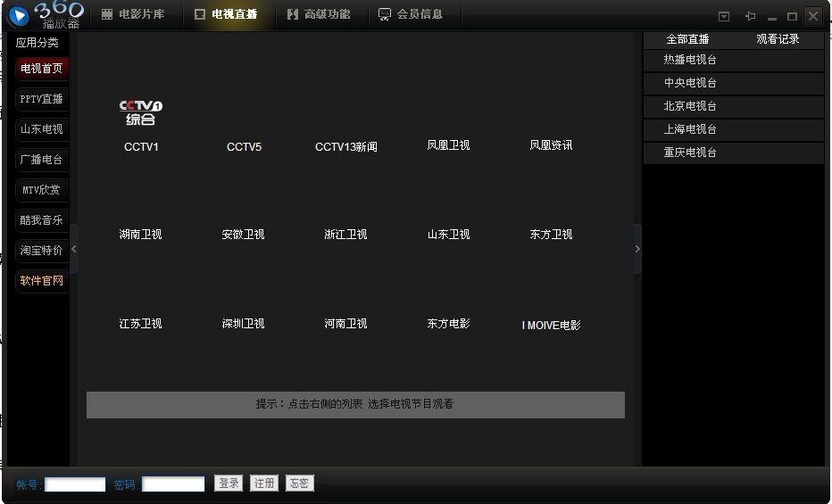Viewport: 832px width, 504px height.
Task: Select the CCTV13新闻 channel
Action: [x=346, y=147]
